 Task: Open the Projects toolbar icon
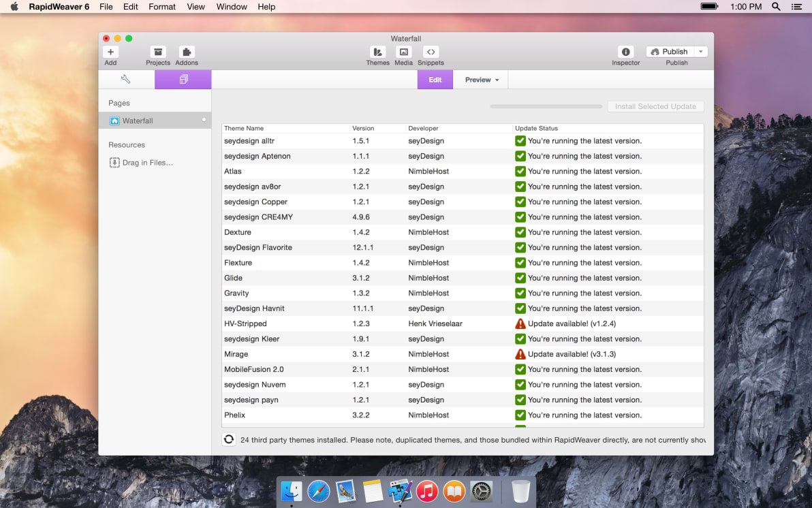tap(158, 52)
